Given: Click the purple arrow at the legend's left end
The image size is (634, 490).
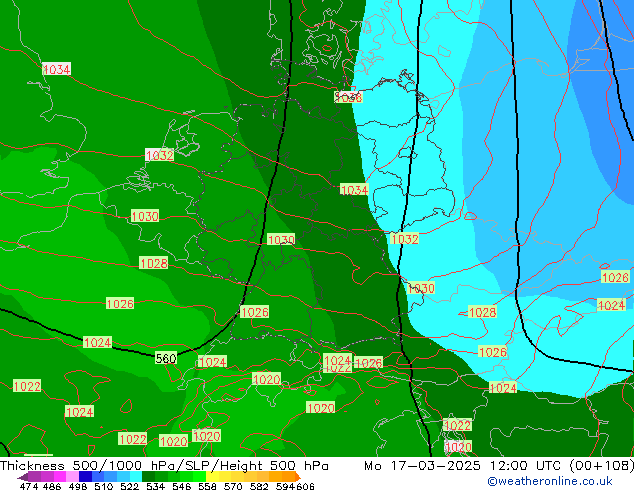Looking at the screenshot, I should 23,477.
